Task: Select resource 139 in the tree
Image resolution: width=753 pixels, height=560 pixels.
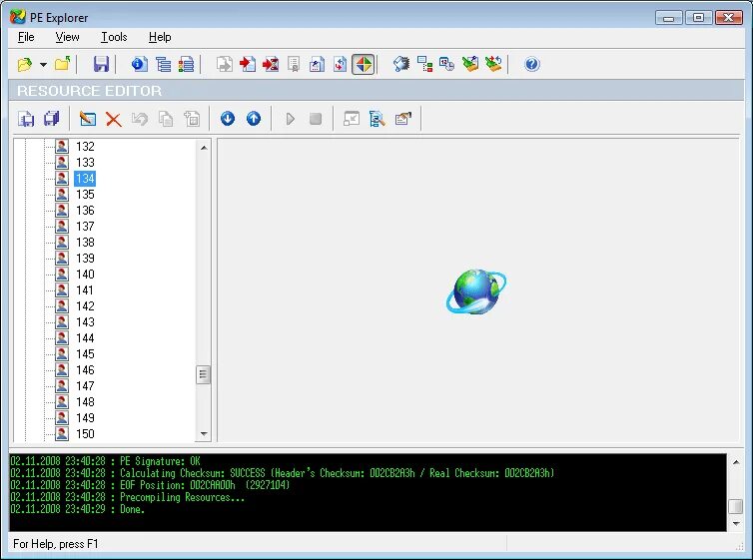Action: 85,259
